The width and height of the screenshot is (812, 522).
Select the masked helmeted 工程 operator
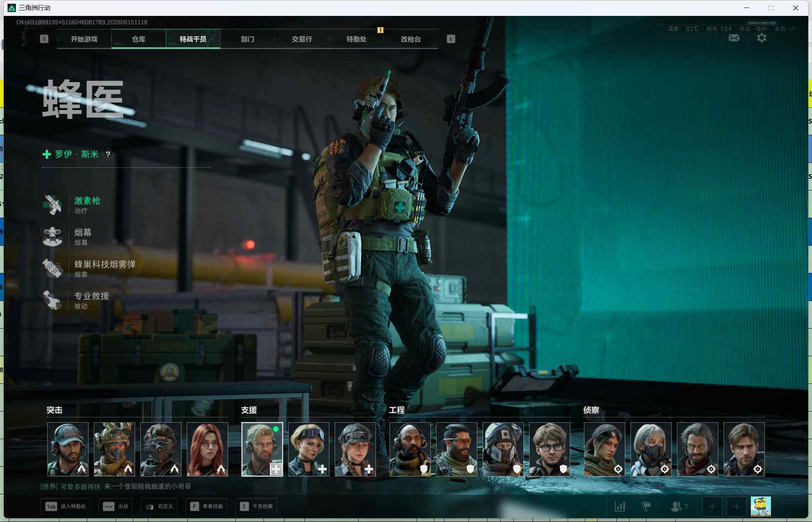coord(503,449)
